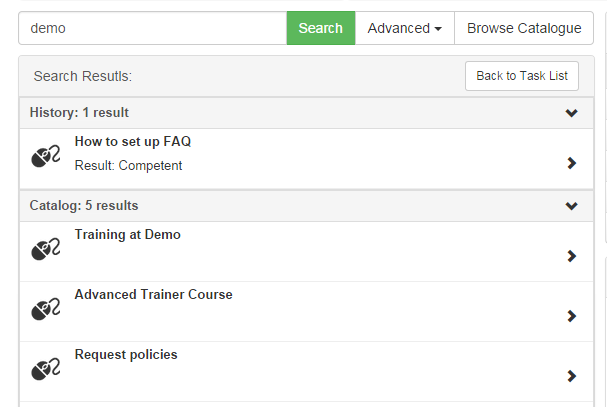Open Advanced Trainer Course via right chevron

tap(571, 316)
